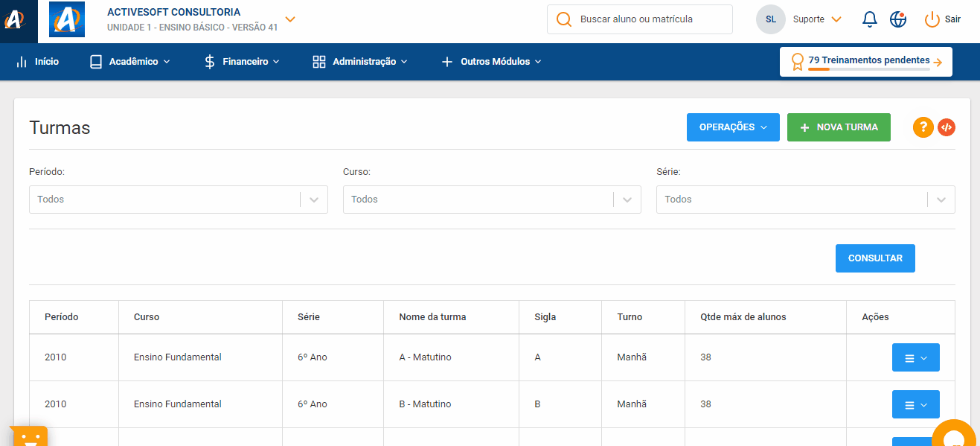Click the Nova Turma button
The image size is (980, 446).
pos(839,127)
